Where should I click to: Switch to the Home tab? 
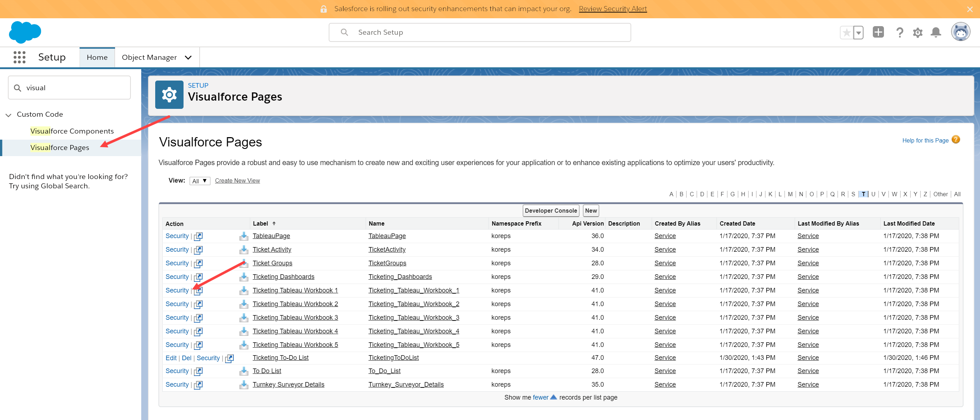[97, 57]
